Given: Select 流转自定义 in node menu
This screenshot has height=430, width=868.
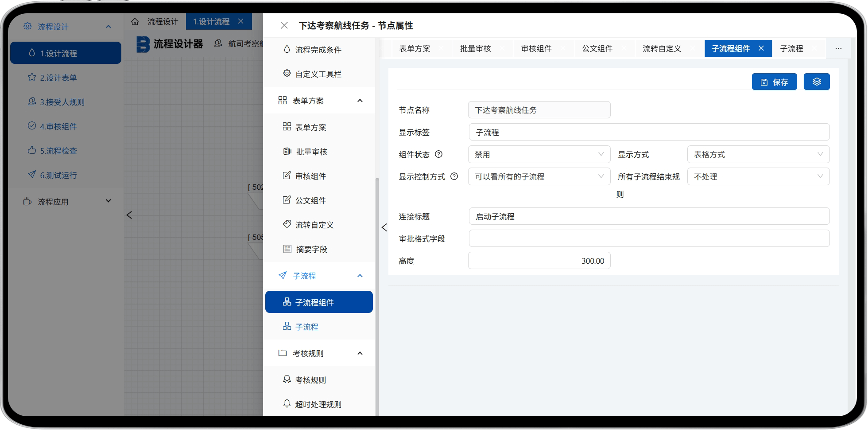Looking at the screenshot, I should [319, 225].
